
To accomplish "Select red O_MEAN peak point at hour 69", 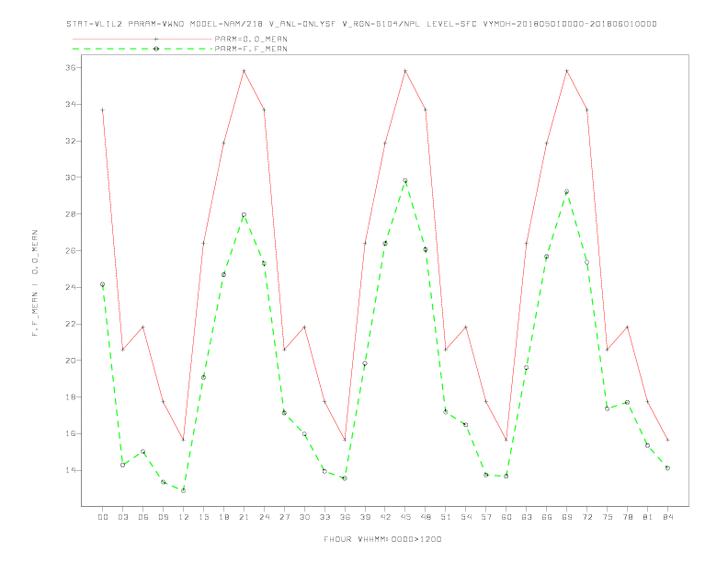I will [567, 71].
